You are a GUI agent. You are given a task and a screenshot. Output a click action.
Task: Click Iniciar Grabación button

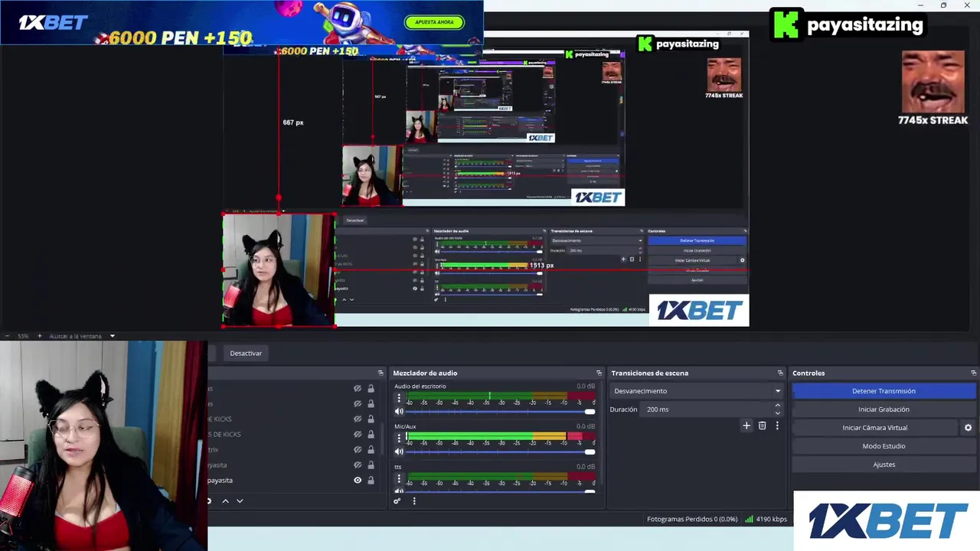(x=884, y=409)
